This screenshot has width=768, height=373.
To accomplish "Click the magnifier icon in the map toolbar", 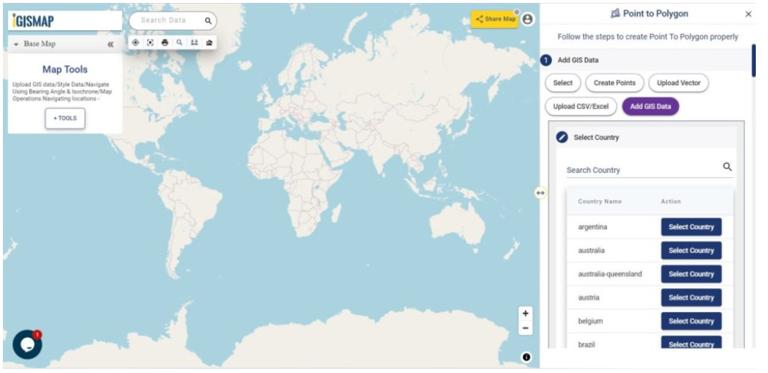I will 180,43.
